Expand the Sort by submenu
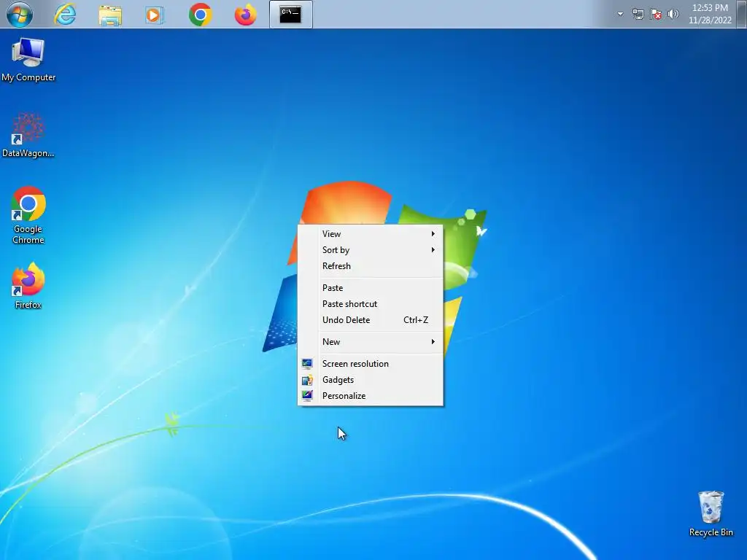Screen dimensions: 747x560 click(x=370, y=250)
